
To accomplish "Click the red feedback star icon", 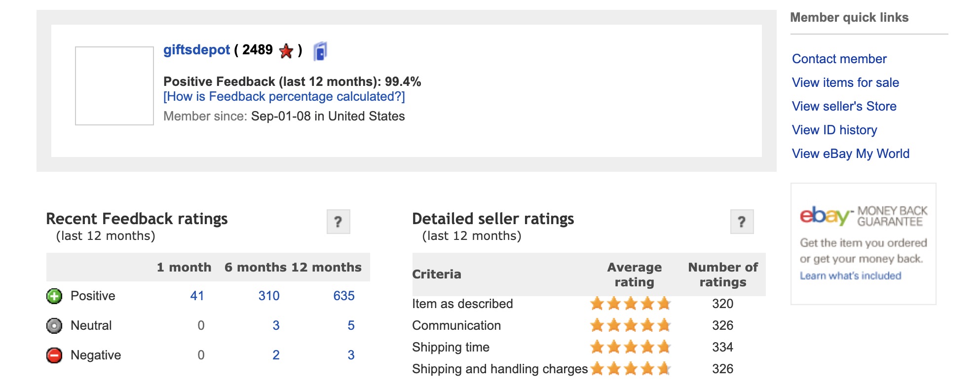I will [286, 51].
